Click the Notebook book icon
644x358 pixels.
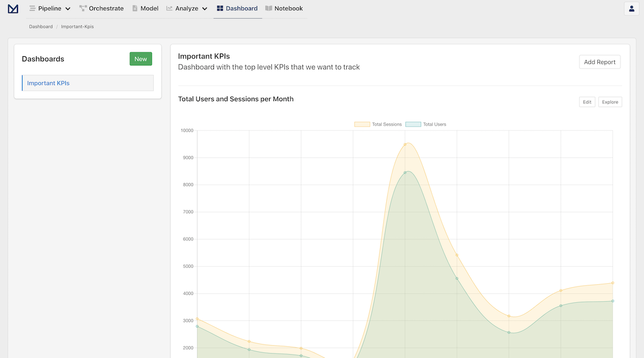269,8
